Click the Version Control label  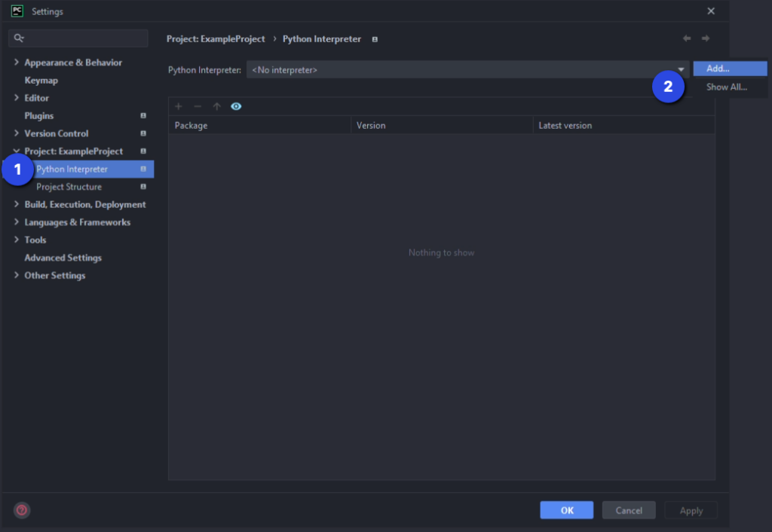pos(57,133)
